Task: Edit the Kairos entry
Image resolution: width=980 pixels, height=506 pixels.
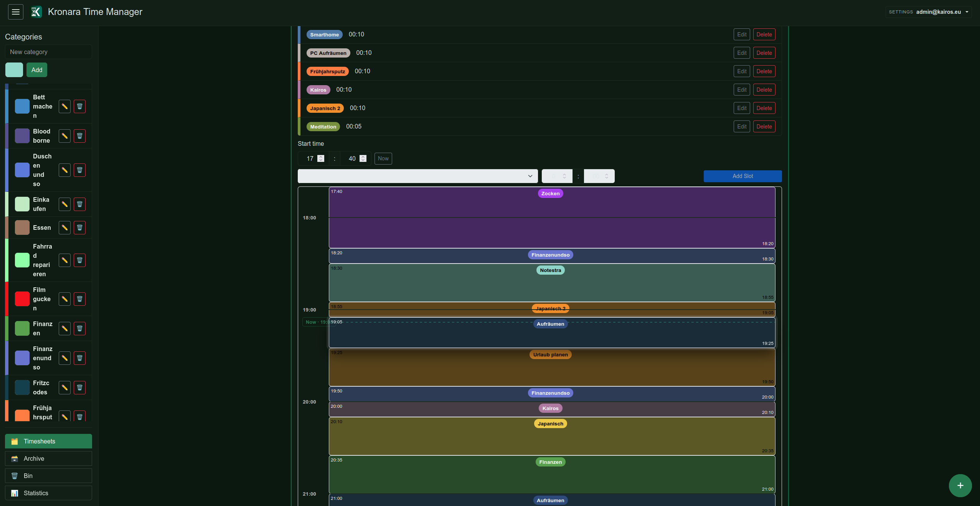Action: (742, 90)
